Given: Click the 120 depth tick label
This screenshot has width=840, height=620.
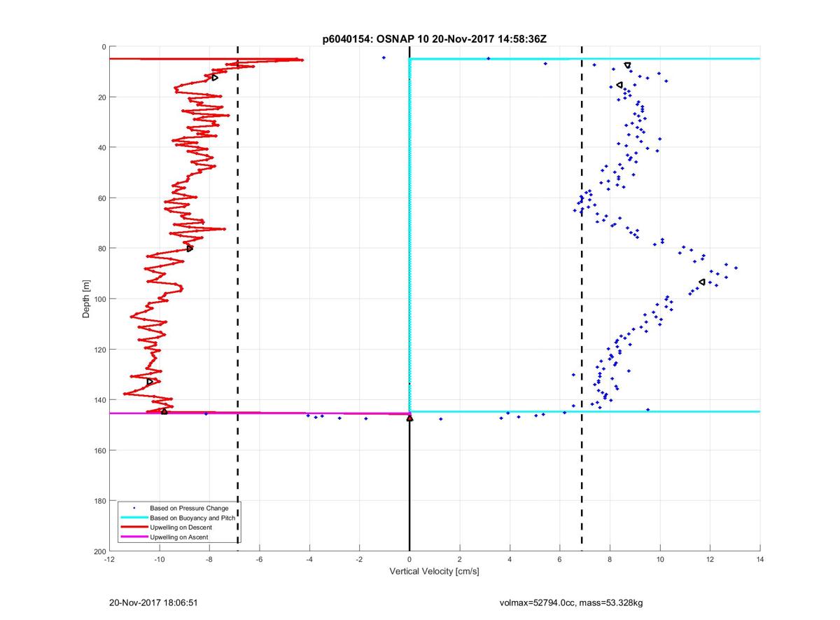Looking at the screenshot, I should click(99, 350).
